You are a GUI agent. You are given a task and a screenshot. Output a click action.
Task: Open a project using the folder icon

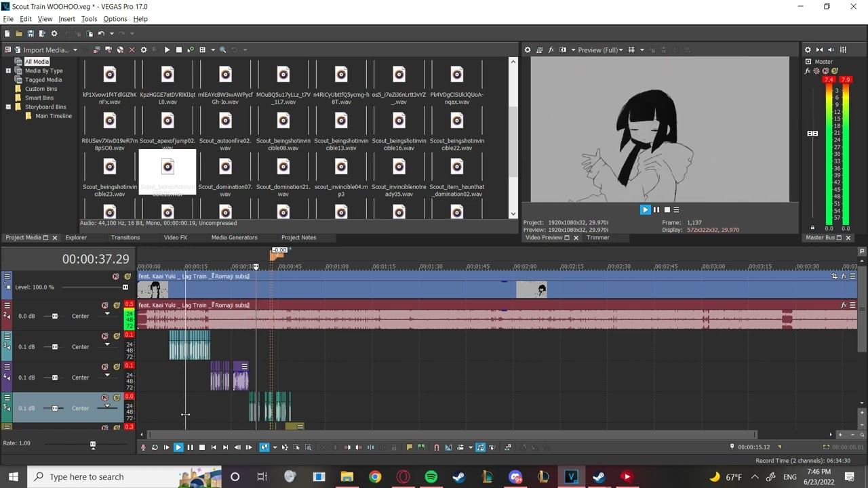point(19,33)
